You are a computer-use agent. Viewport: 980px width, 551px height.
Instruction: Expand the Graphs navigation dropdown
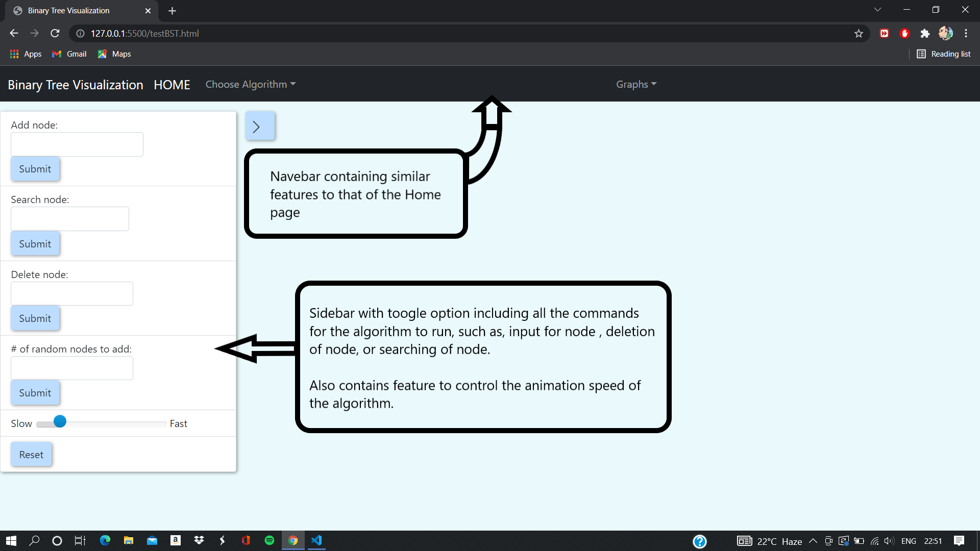[x=635, y=84]
